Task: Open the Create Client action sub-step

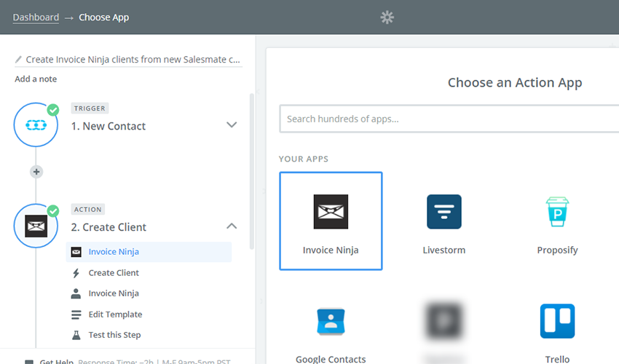Action: [x=114, y=273]
